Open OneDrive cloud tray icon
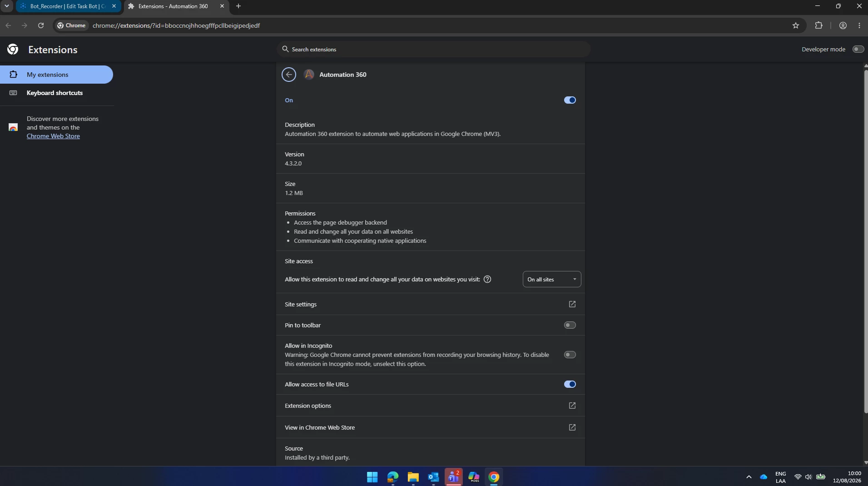Screen dimensions: 868x486 pos(764,477)
